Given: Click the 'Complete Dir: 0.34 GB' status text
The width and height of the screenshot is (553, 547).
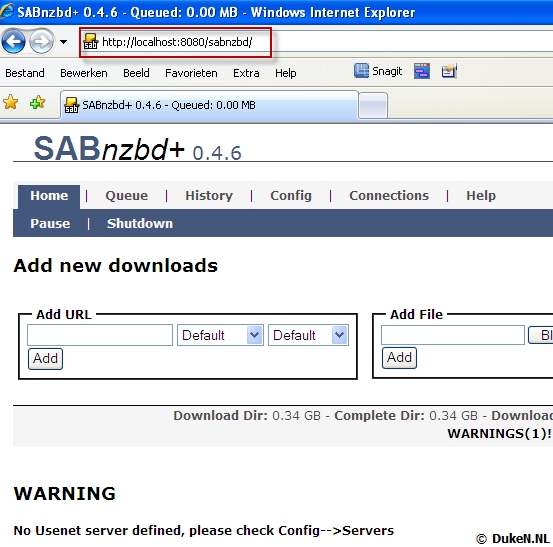Looking at the screenshot, I should coord(406,415).
